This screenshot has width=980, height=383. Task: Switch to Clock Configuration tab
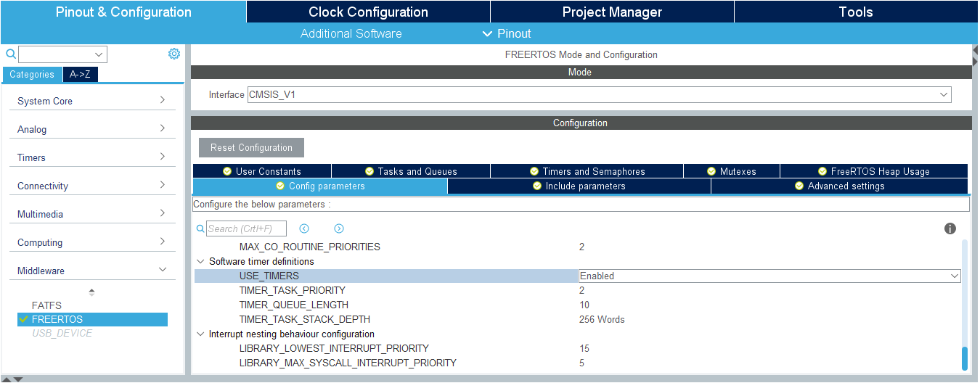point(368,12)
